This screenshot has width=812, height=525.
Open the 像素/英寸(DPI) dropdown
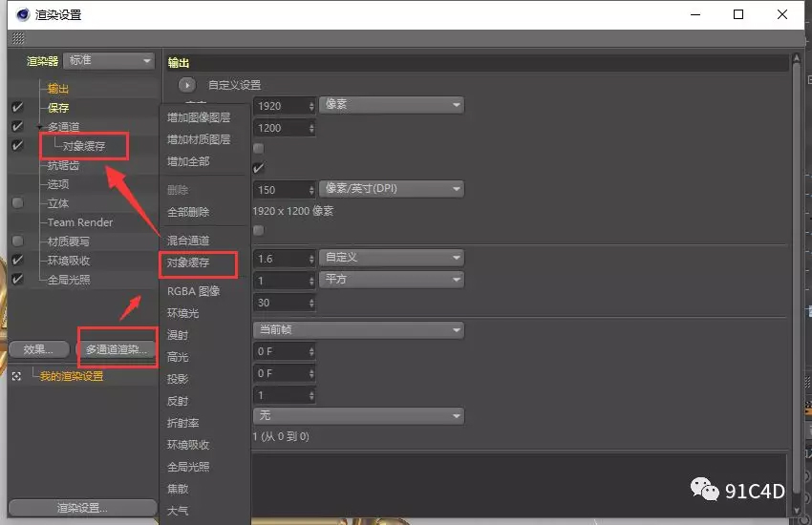click(392, 189)
